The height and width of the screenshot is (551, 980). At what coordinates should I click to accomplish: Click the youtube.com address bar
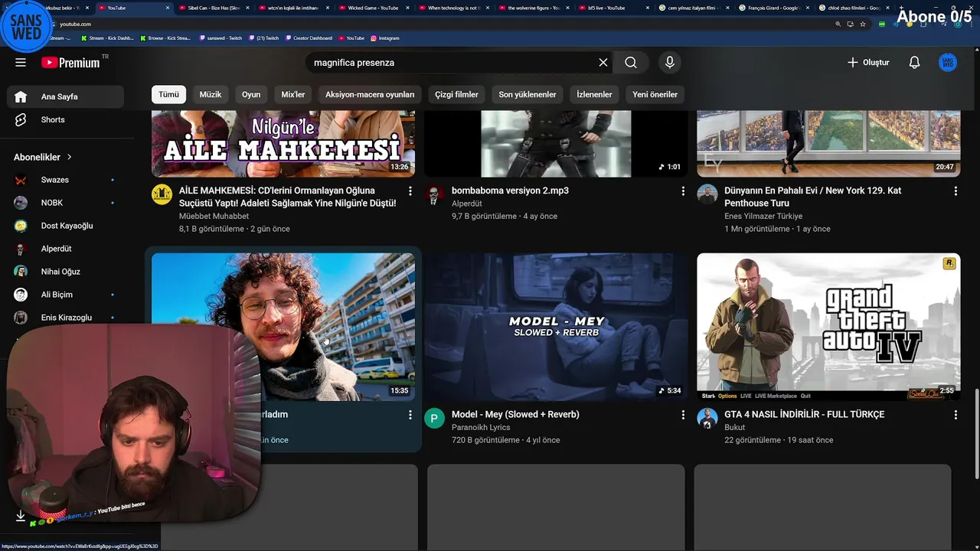point(444,24)
